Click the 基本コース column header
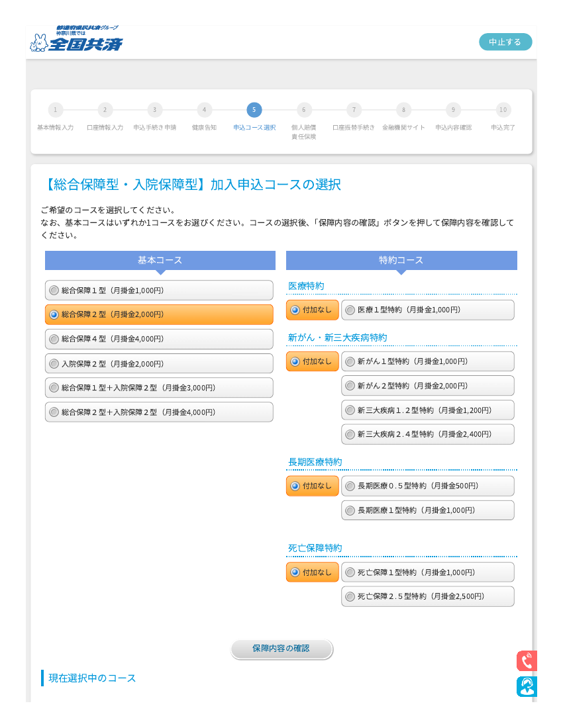Viewport: 563px width, 728px height. pos(160,261)
